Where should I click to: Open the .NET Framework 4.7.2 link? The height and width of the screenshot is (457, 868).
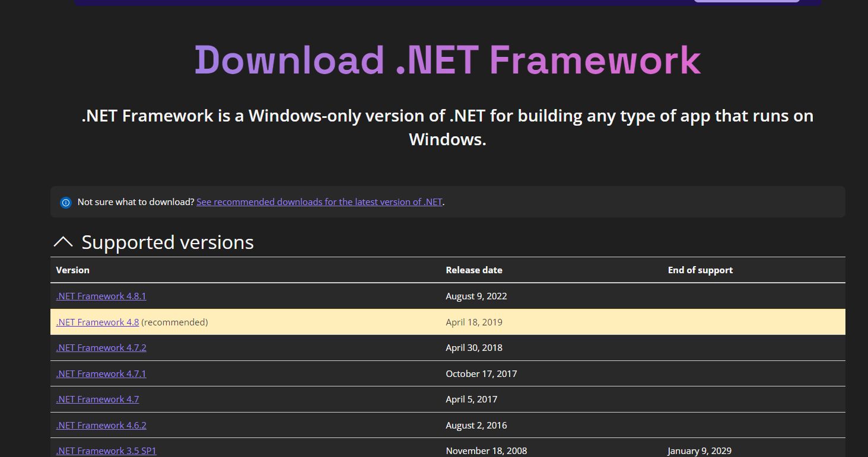(x=101, y=347)
